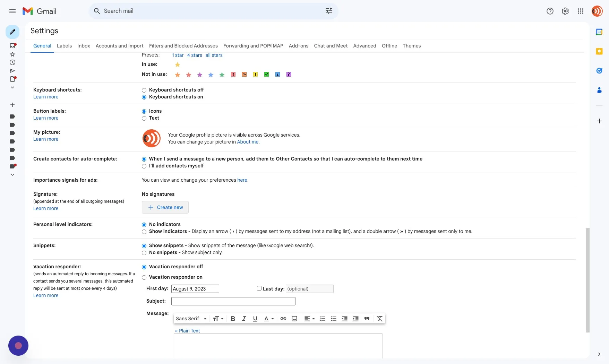Image resolution: width=609 pixels, height=364 pixels.
Task: Click the indent more button
Action: pyautogui.click(x=356, y=319)
